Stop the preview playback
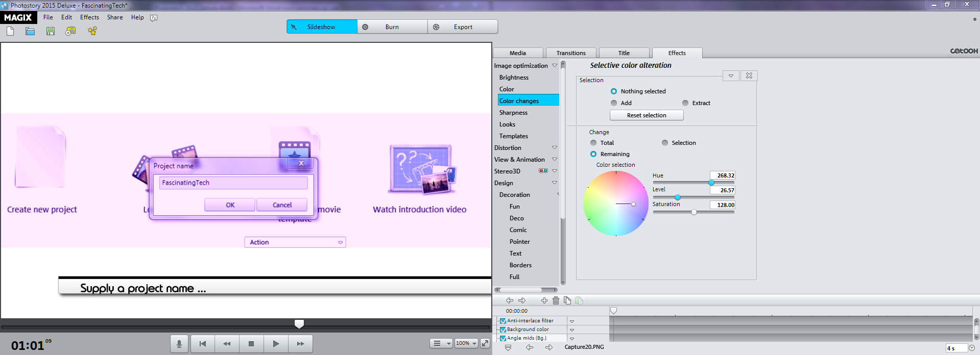Image resolution: width=980 pixels, height=355 pixels. [251, 344]
